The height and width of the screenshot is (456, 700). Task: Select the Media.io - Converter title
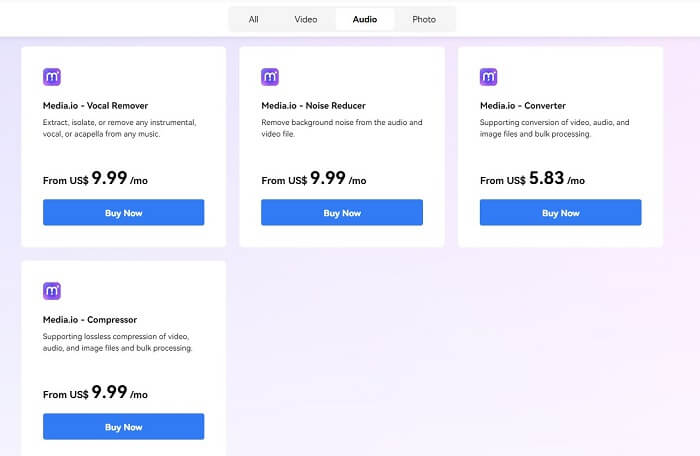pyautogui.click(x=523, y=105)
